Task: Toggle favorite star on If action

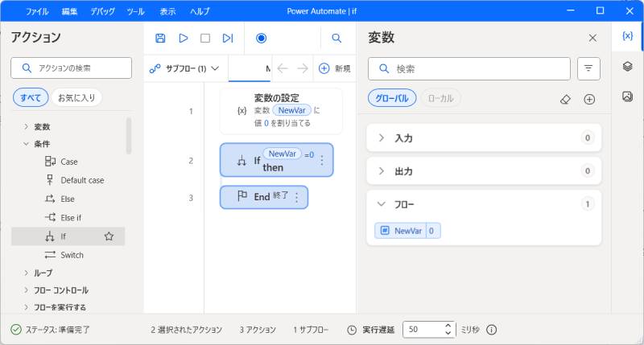Action: click(109, 236)
